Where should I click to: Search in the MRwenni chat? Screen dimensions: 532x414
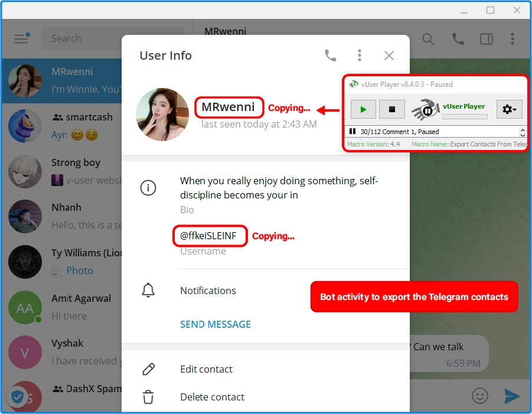coord(428,39)
